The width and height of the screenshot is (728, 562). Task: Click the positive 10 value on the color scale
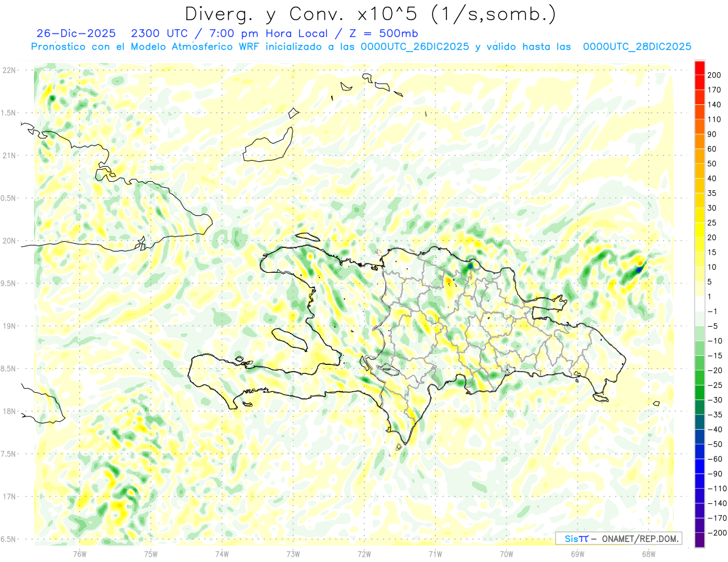click(712, 267)
